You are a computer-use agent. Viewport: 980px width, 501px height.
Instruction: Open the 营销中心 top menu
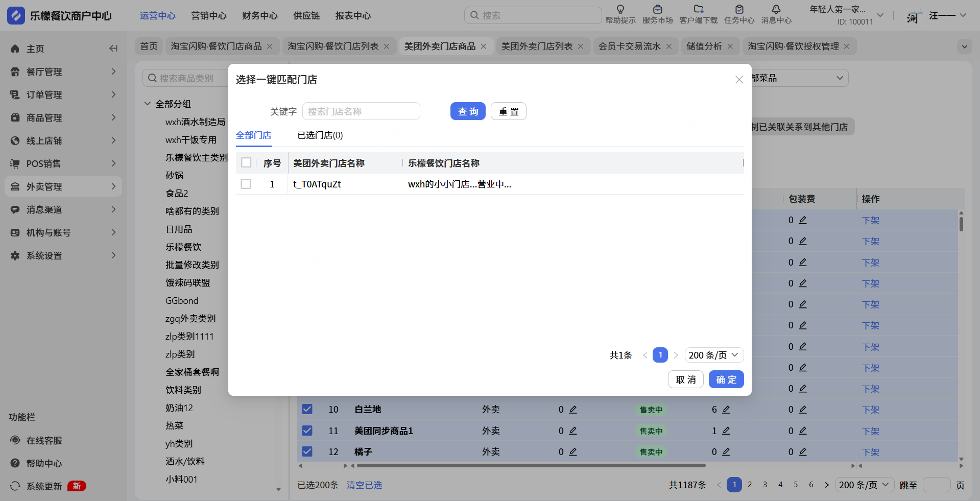208,16
